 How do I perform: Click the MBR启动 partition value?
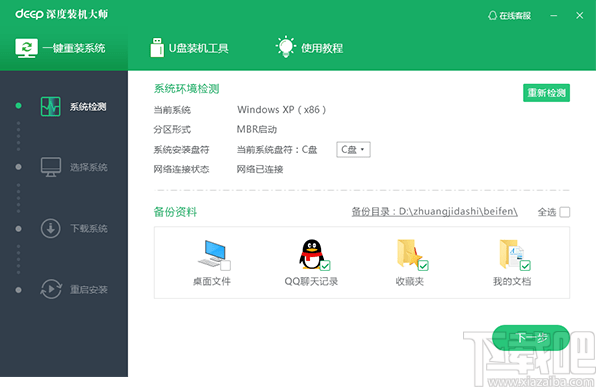[257, 130]
